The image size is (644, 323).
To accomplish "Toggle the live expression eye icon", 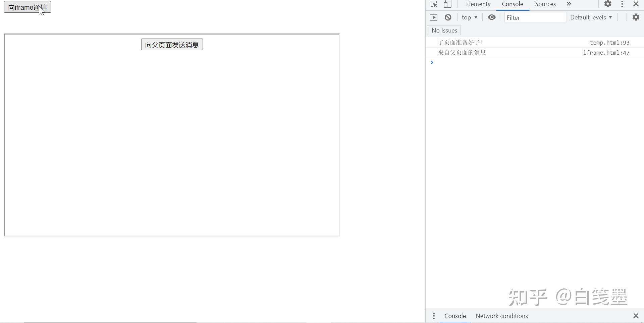I will coord(492,17).
